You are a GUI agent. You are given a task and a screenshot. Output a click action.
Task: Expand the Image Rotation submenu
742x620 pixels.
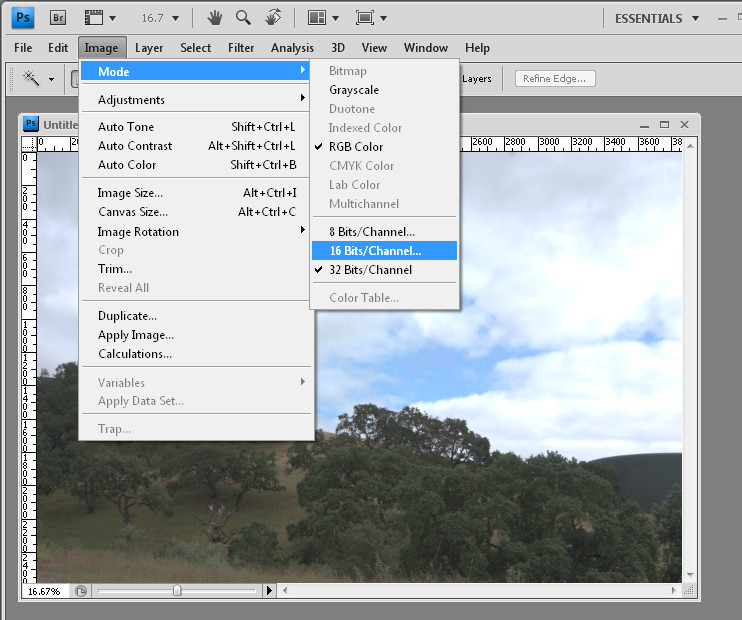pos(194,231)
